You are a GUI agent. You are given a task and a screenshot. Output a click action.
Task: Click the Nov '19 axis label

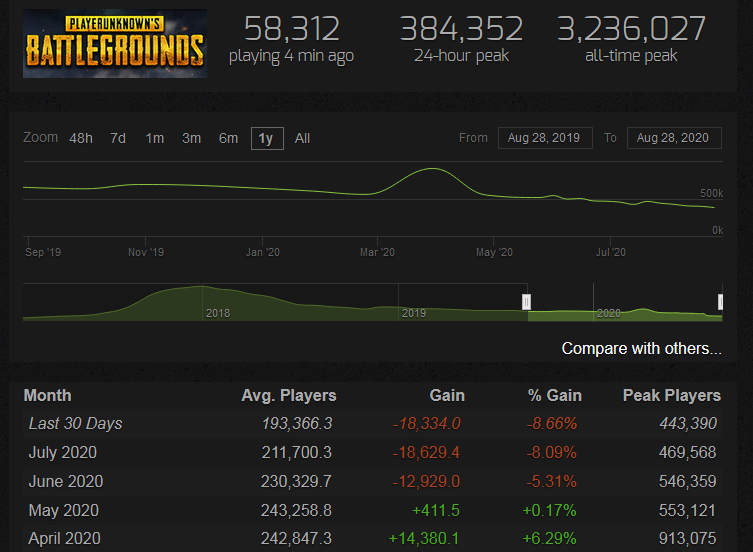tap(146, 252)
